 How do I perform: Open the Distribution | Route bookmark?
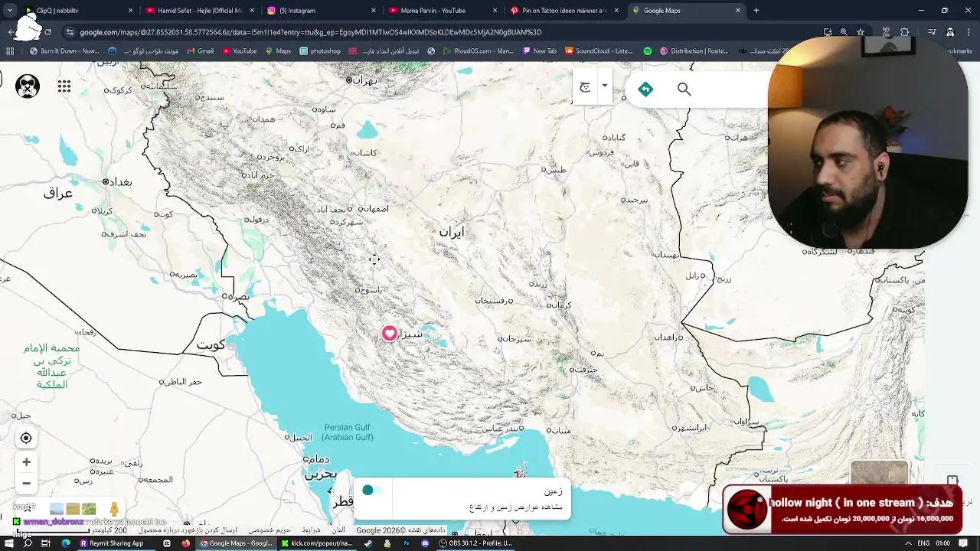694,51
